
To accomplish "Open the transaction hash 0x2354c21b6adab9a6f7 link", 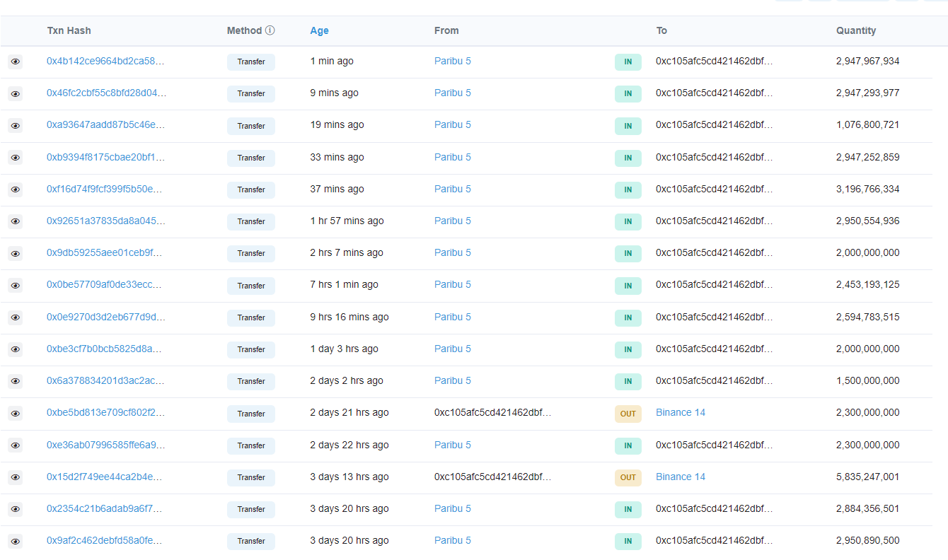I will coord(105,508).
